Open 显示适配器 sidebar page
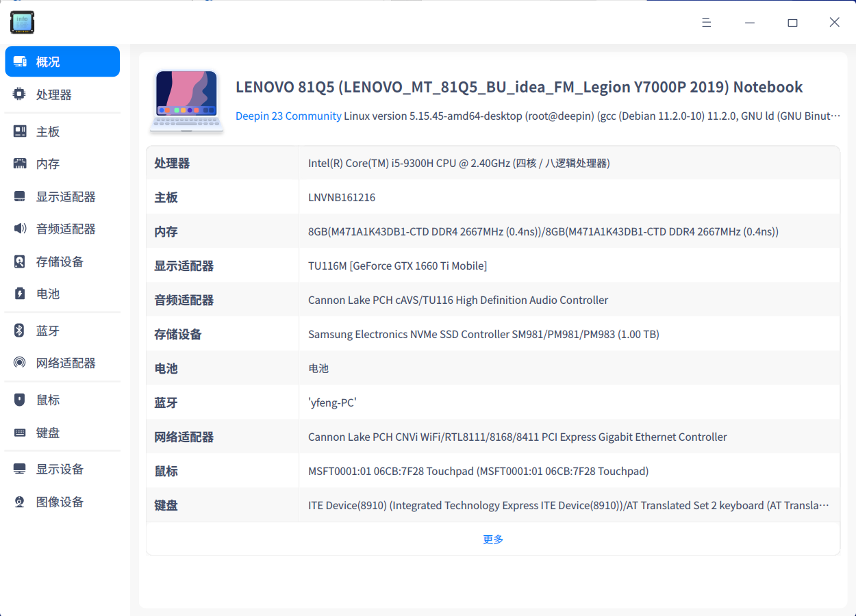Screen dimensions: 856x616 (62, 196)
